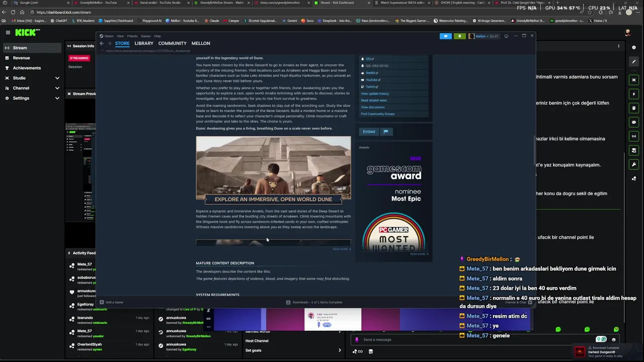This screenshot has height=362, width=644.
Task: Open Achievements in the Kick sidebar
Action: pos(32,68)
